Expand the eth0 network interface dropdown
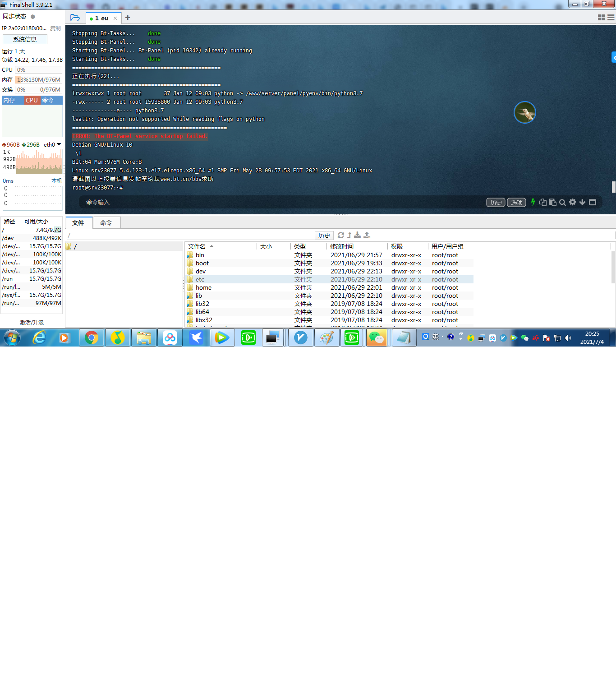The height and width of the screenshot is (675, 616). [59, 144]
